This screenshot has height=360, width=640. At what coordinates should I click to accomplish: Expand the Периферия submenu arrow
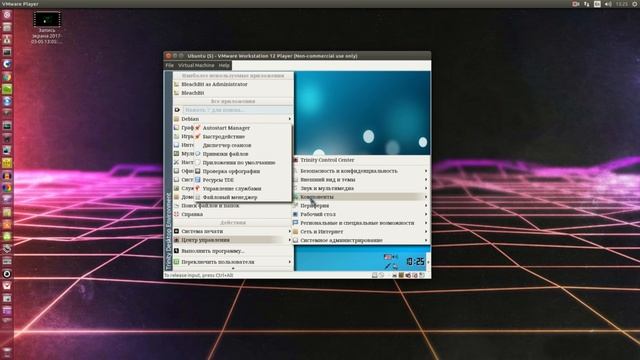tap(426, 205)
